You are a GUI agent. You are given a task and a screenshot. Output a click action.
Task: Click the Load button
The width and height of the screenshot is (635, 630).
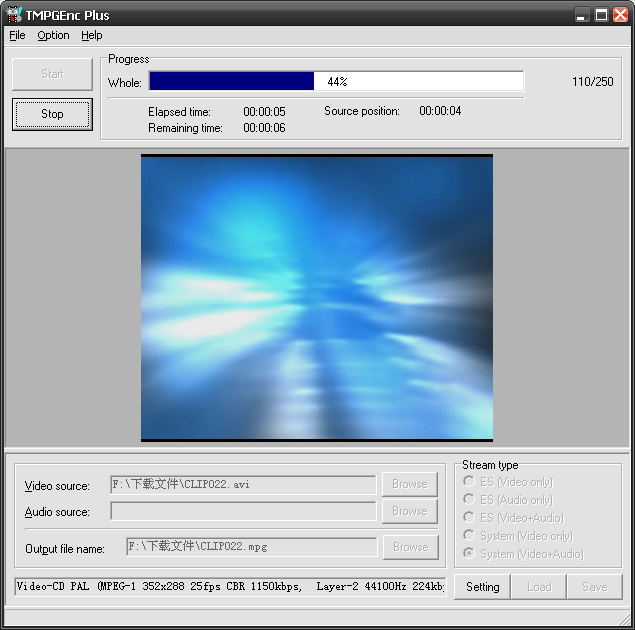539,587
